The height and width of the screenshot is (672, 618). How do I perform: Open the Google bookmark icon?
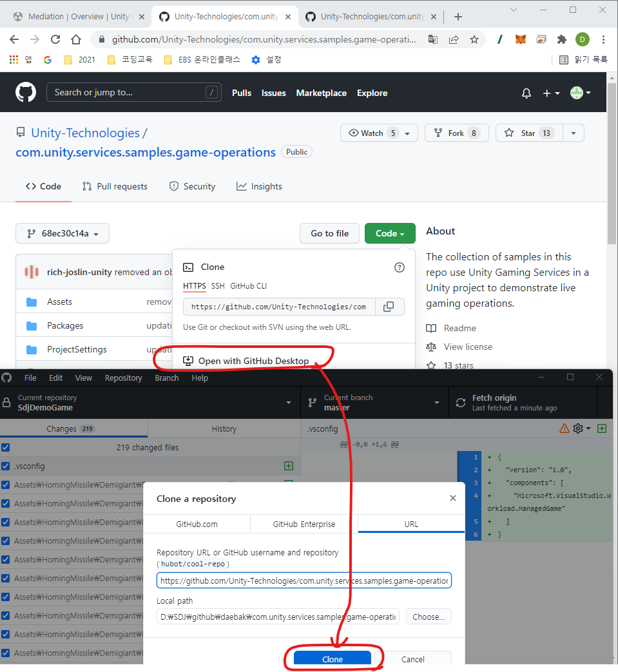coord(48,59)
